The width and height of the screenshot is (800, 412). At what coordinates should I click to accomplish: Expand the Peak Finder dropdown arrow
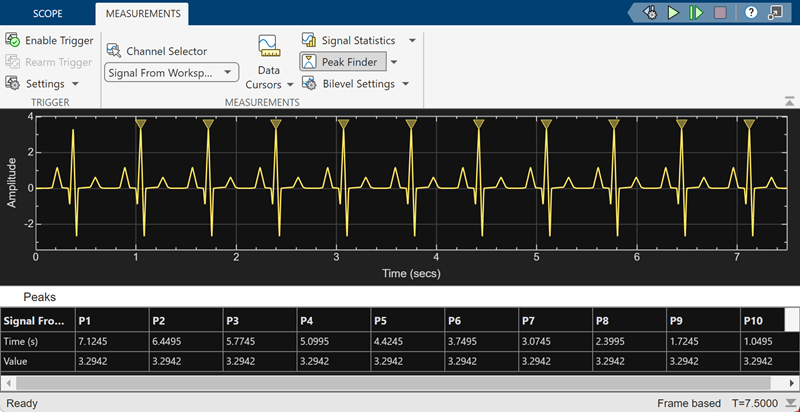[394, 62]
